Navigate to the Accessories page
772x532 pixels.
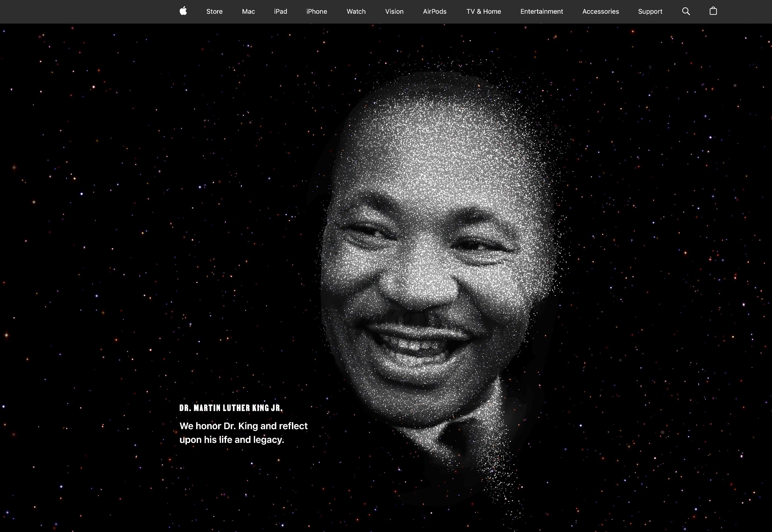[x=600, y=11]
